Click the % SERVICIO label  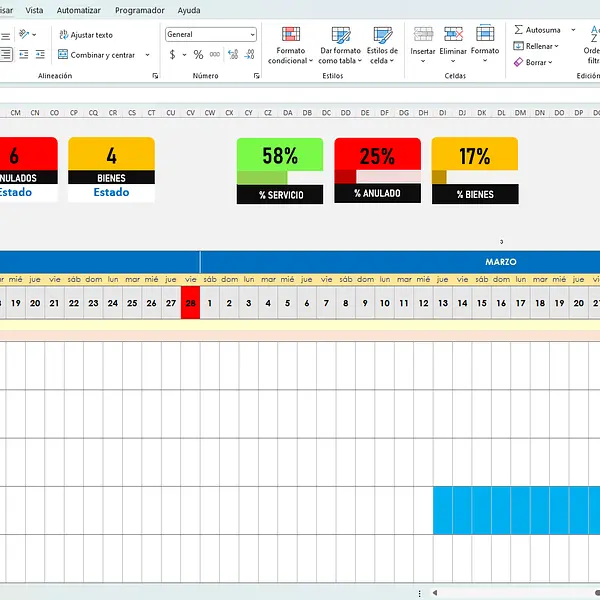click(281, 195)
